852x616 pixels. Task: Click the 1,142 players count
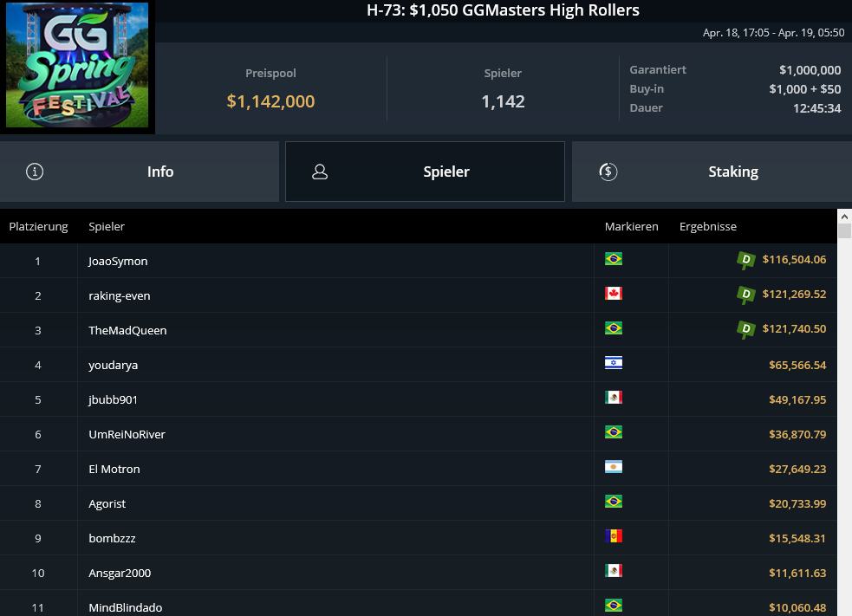tap(504, 101)
